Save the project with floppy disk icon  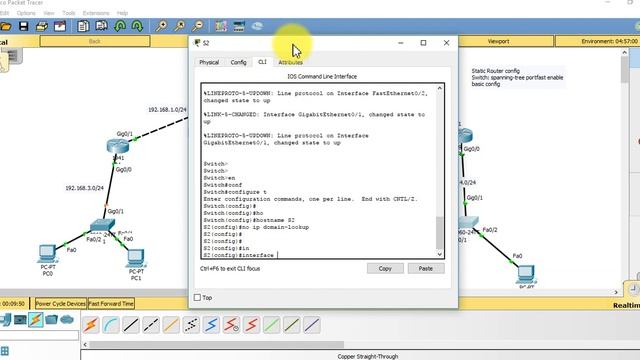tap(24, 27)
